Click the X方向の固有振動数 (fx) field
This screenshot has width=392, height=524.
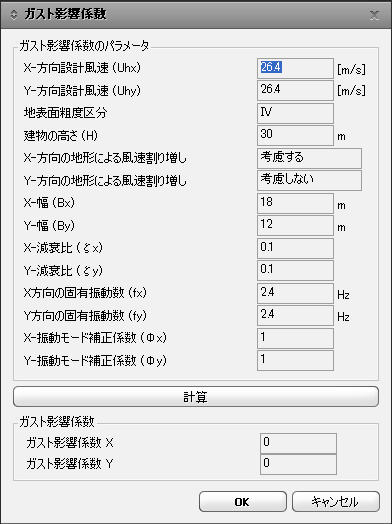click(295, 293)
